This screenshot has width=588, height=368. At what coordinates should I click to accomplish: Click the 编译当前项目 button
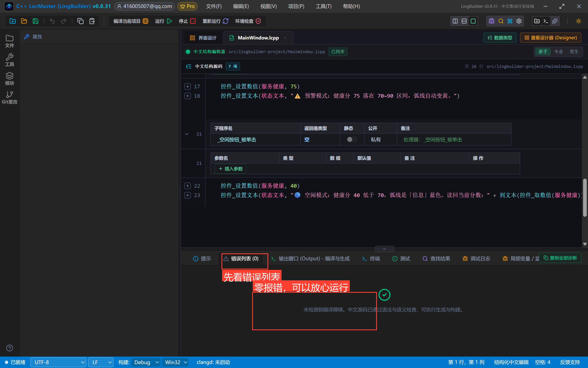point(131,21)
